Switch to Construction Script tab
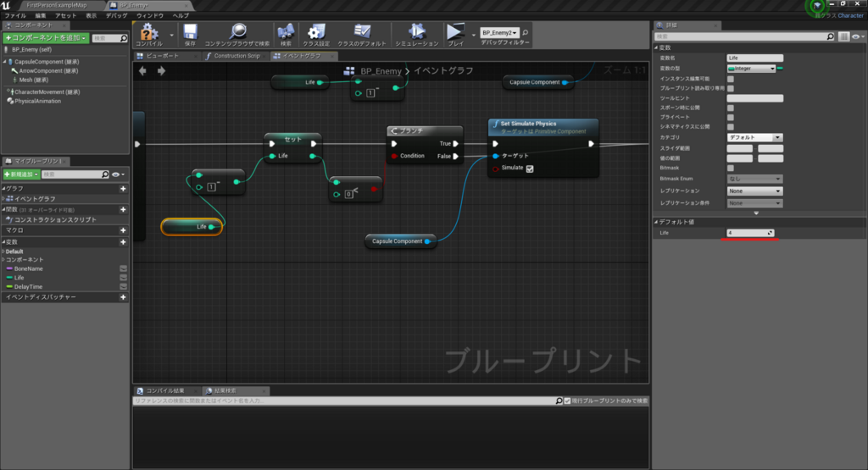This screenshot has height=470, width=868. [237, 56]
